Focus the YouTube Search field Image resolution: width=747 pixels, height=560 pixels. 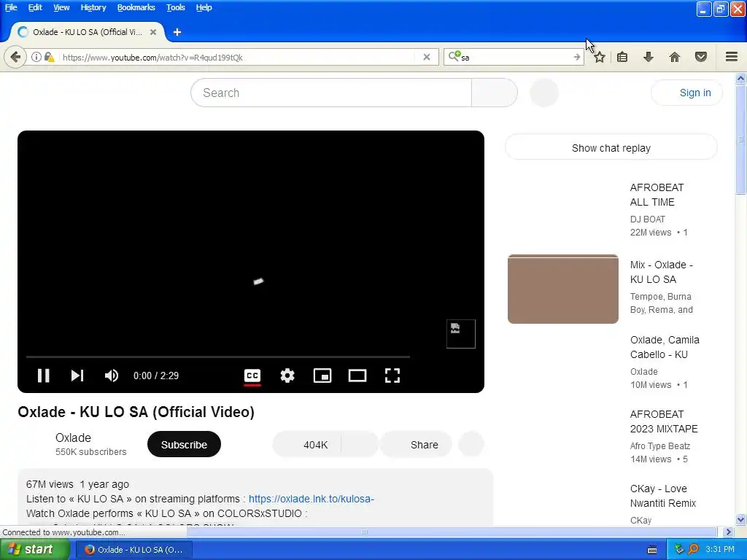pos(331,93)
